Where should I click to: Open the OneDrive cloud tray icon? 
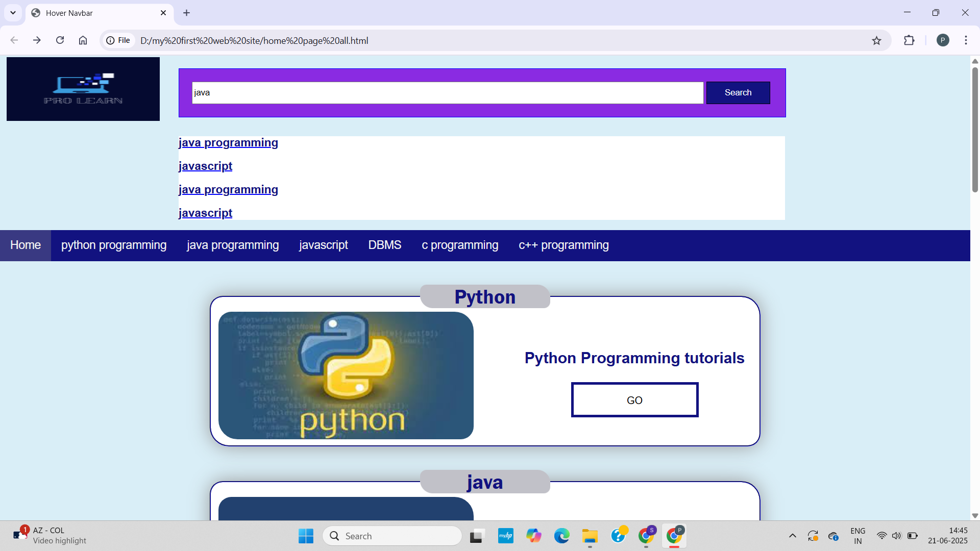pyautogui.click(x=834, y=536)
